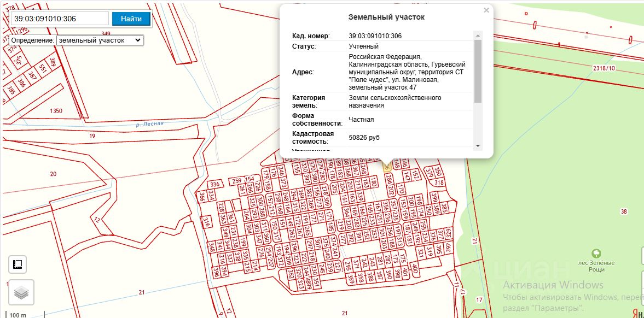Viewport: 644px width, 318px height.
Task: Click the highlighted yellow parcel under popup
Action: (386, 166)
